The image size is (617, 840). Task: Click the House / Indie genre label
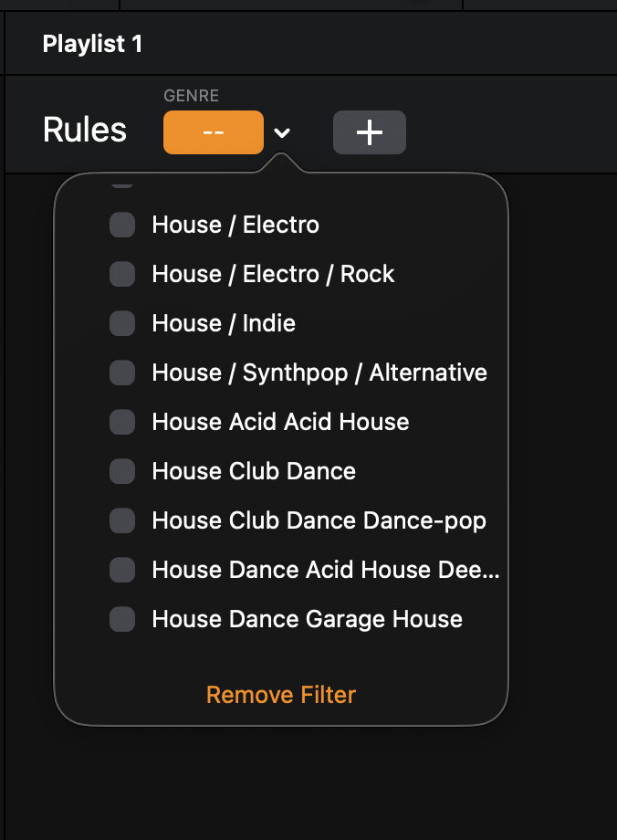pyautogui.click(x=224, y=323)
